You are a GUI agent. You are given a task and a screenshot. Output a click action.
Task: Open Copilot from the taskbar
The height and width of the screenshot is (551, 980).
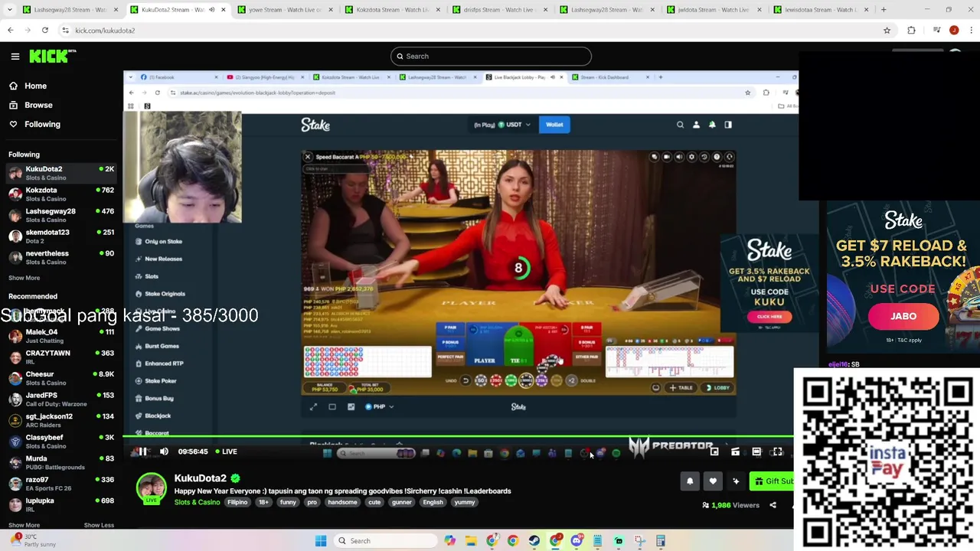click(x=449, y=541)
